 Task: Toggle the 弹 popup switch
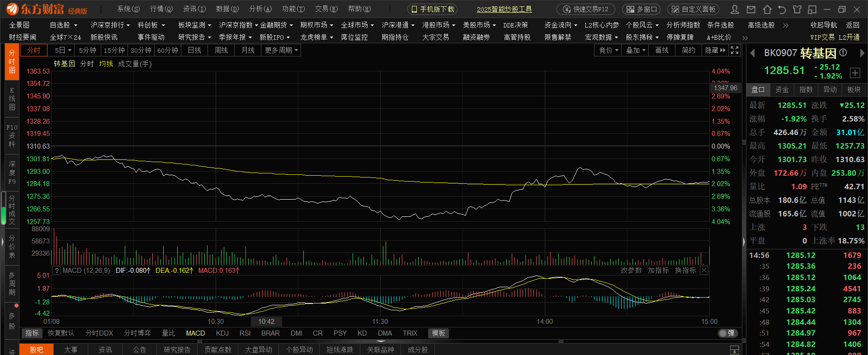(x=728, y=333)
